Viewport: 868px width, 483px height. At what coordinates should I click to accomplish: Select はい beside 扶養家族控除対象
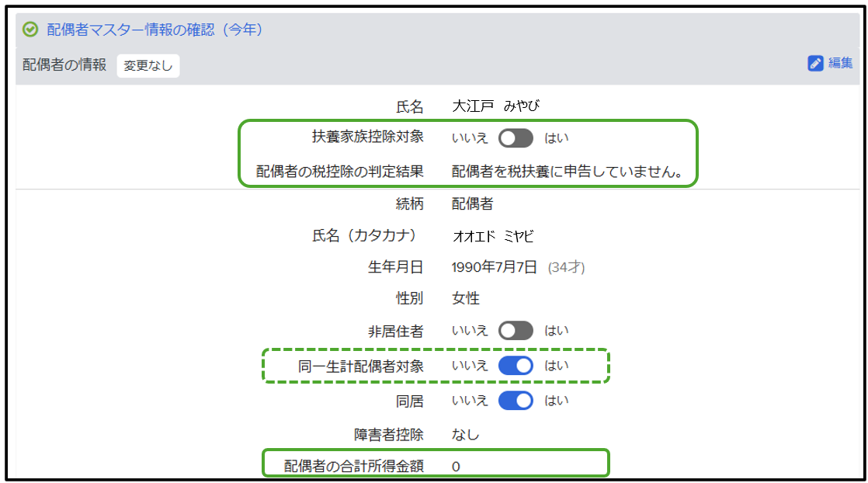[556, 138]
